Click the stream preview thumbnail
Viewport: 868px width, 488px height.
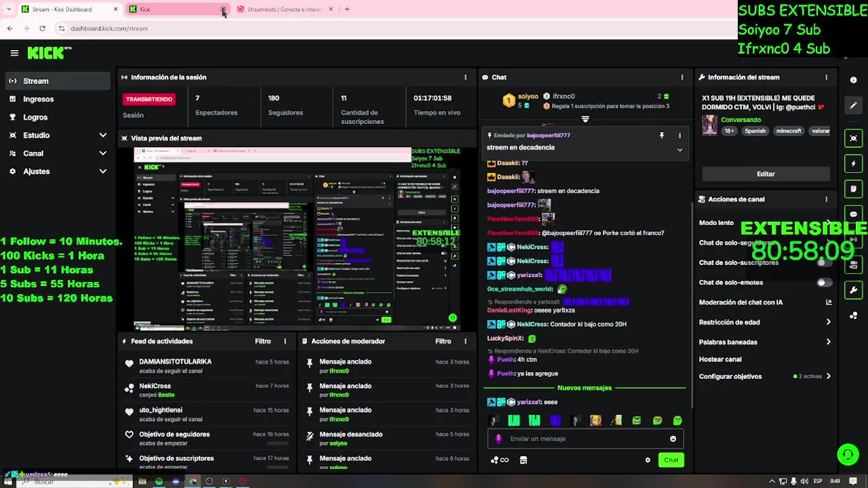pos(298,239)
